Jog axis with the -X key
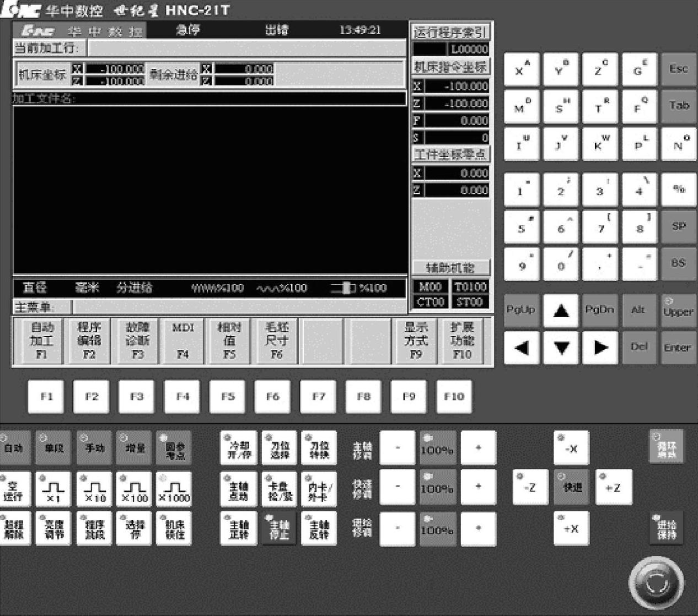 pyautogui.click(x=572, y=448)
